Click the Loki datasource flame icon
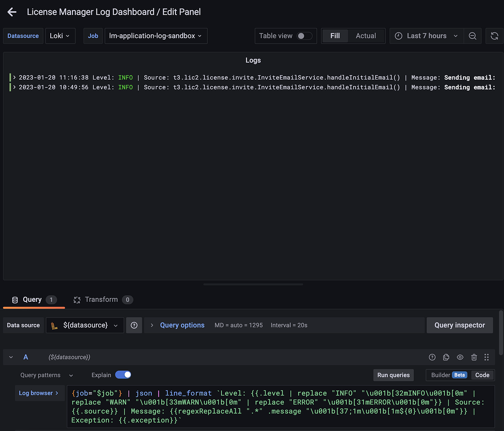This screenshot has height=431, width=504. point(54,325)
